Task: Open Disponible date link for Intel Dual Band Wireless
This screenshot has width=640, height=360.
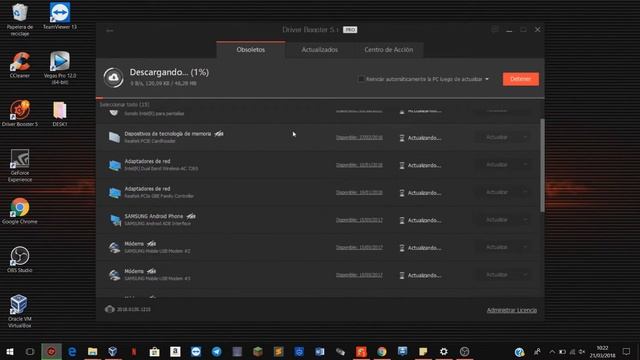Action: (359, 165)
